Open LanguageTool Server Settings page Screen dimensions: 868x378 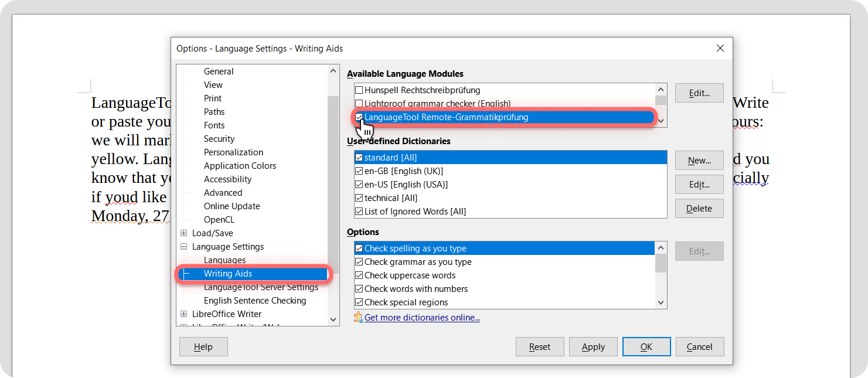[261, 287]
